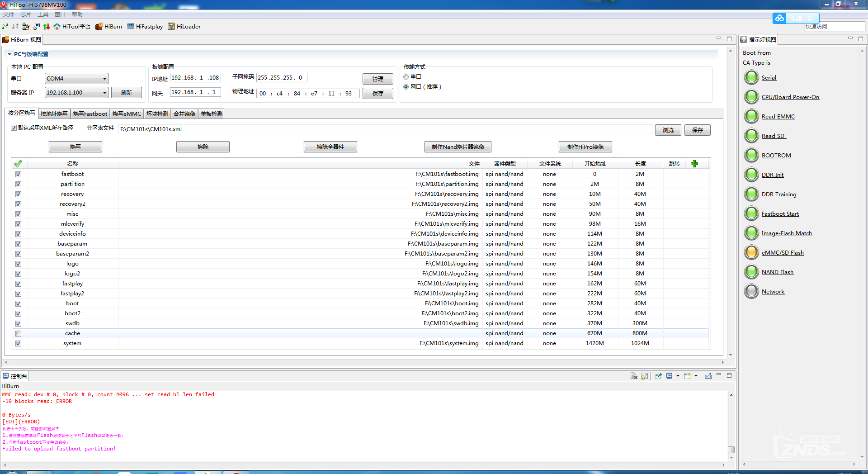Click the green check-all icon in table header

(18, 163)
